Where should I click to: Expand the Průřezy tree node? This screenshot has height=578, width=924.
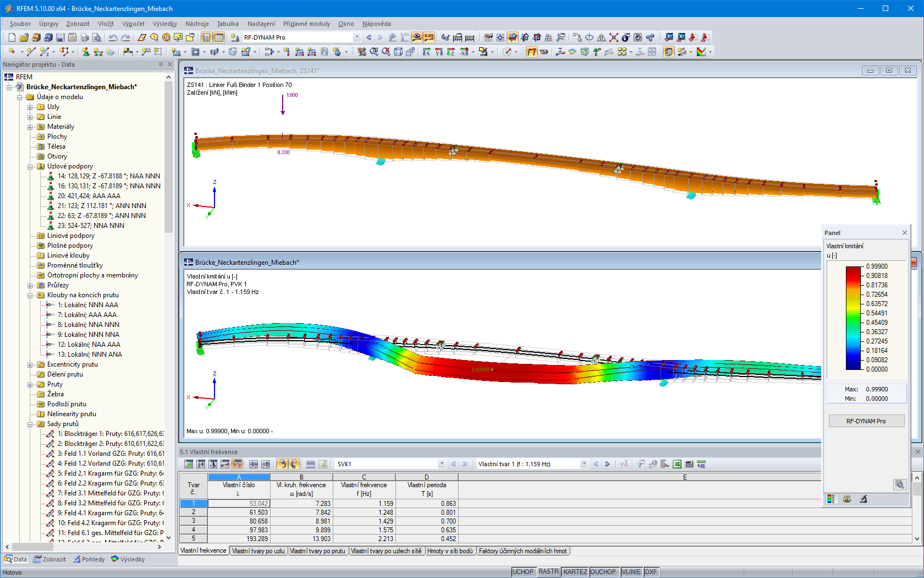coord(30,285)
